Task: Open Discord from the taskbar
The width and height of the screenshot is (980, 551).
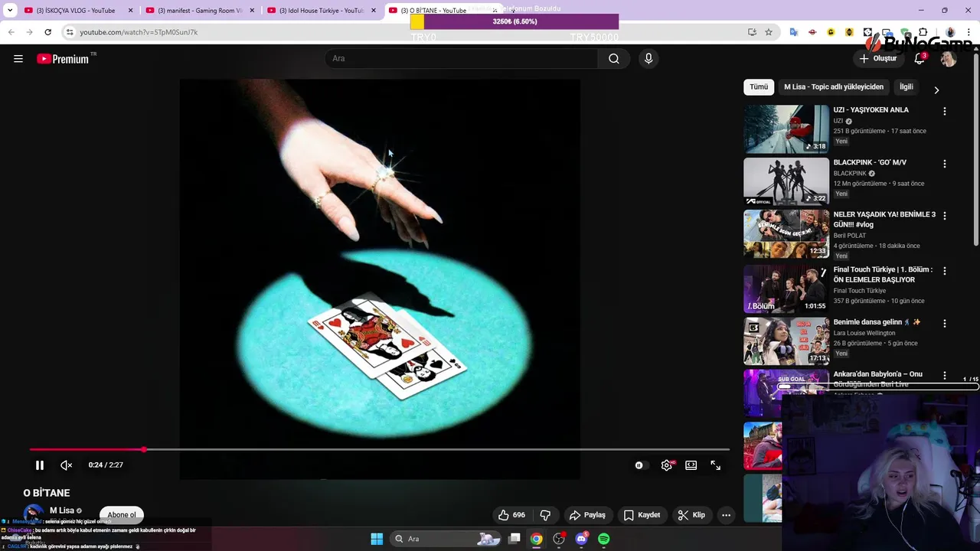Action: coord(581,539)
